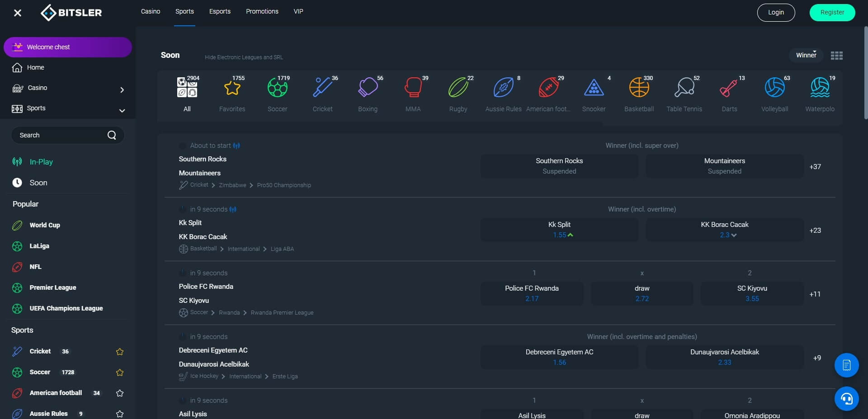Star American football as favorite
This screenshot has width=868, height=419.
[120, 393]
